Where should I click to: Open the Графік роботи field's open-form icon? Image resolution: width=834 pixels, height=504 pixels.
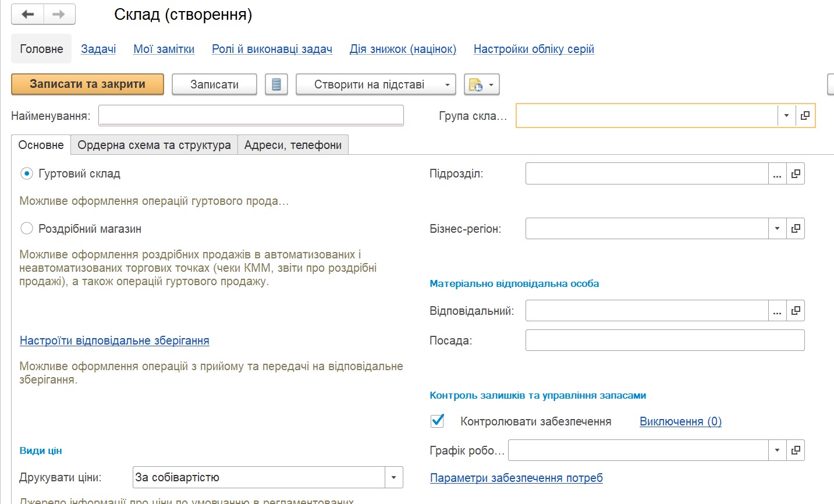pos(796,450)
